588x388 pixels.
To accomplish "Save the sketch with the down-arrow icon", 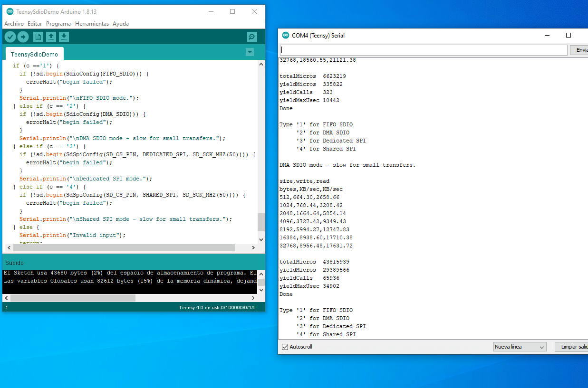I will (x=64, y=37).
